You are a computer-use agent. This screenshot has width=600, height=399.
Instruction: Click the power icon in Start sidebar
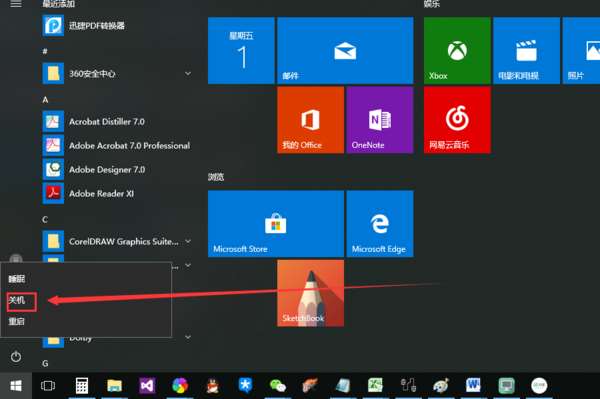click(x=16, y=357)
